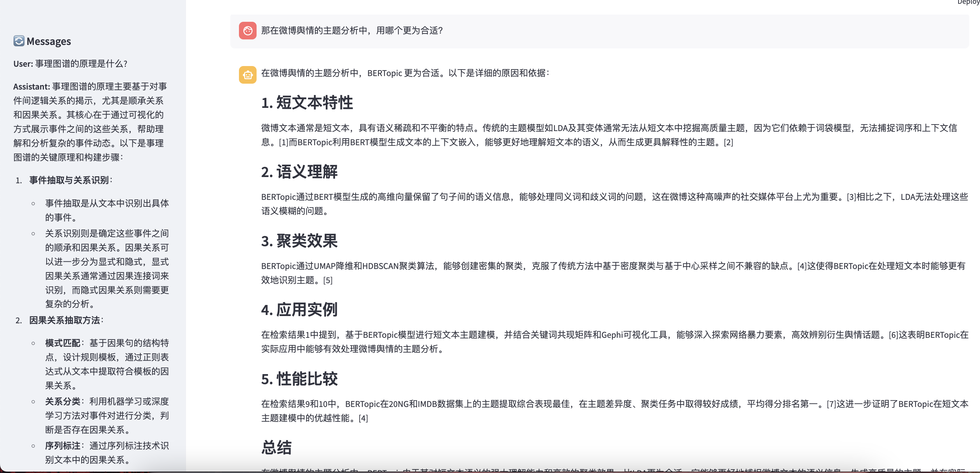Click citation [6] in 应用实例 paragraph
The image size is (980, 473).
[894, 335]
